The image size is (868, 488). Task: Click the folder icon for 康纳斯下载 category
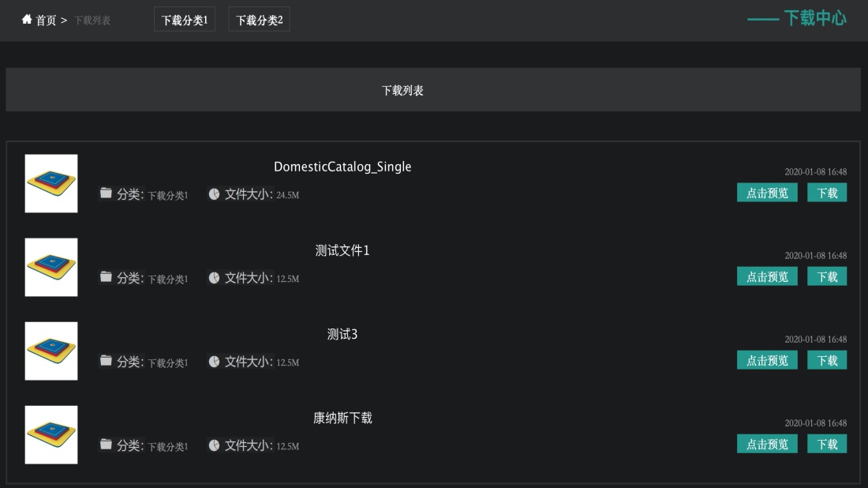pos(106,445)
